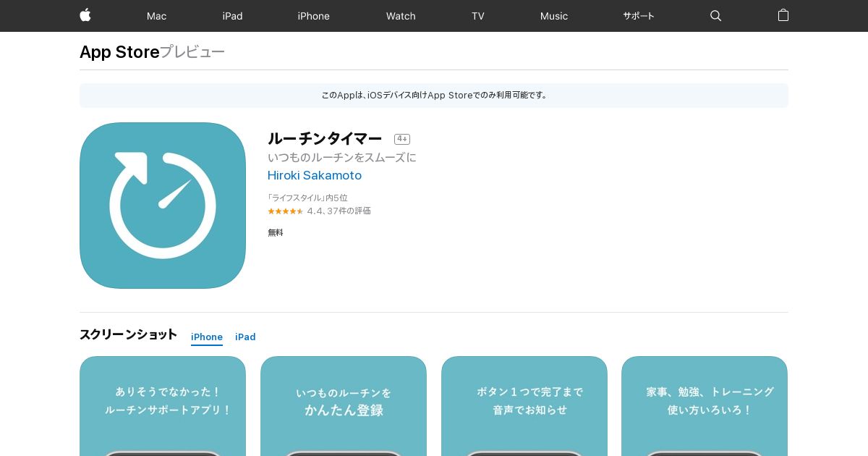The image size is (868, 456).
Task: Open the Mac menu item
Action: click(x=157, y=16)
